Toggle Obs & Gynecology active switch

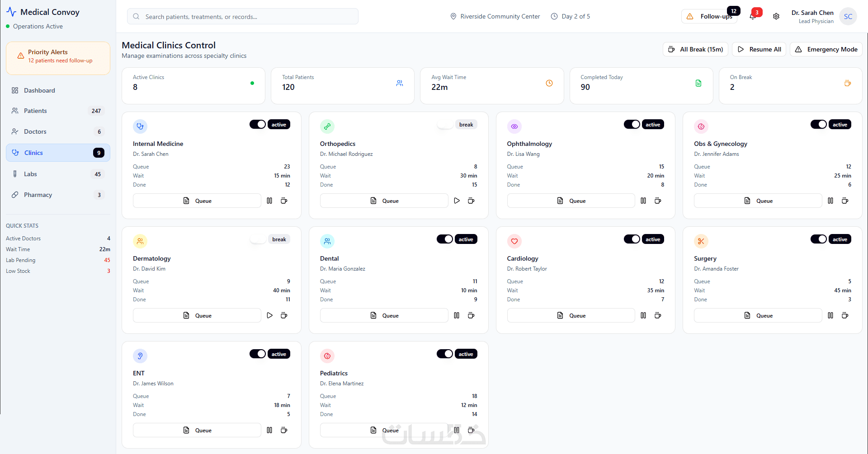[x=819, y=124]
